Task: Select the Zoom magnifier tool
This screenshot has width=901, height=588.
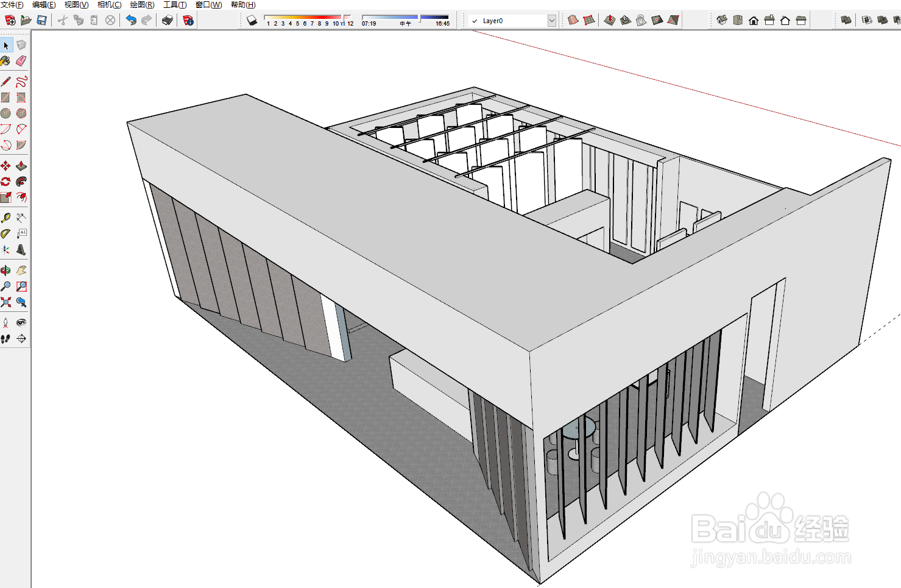Action: tap(5, 286)
